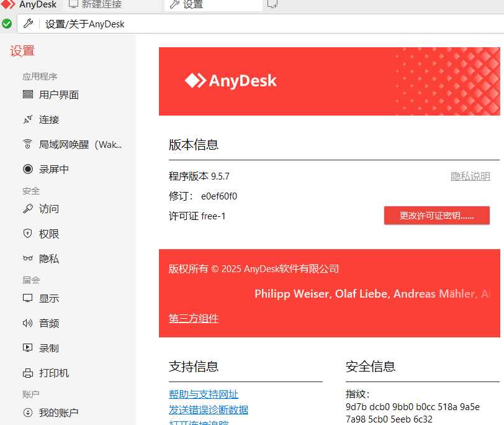Open the Help and Support website (帮助与支持网址) link

point(203,395)
